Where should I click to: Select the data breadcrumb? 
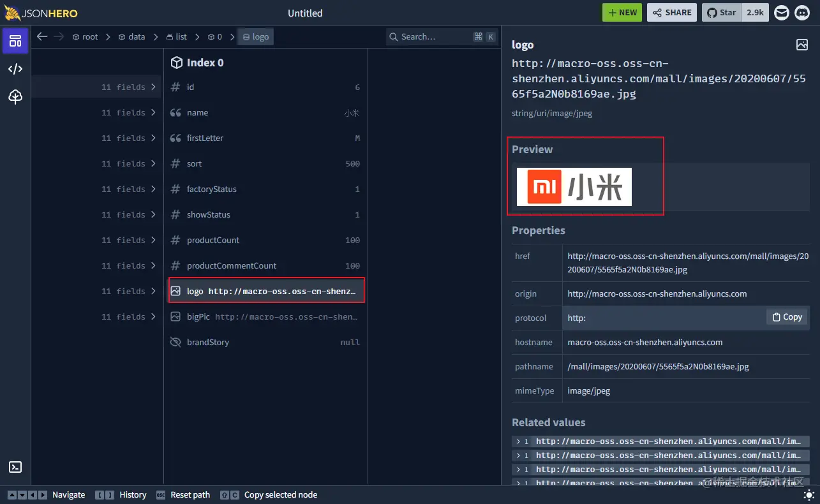click(131, 37)
